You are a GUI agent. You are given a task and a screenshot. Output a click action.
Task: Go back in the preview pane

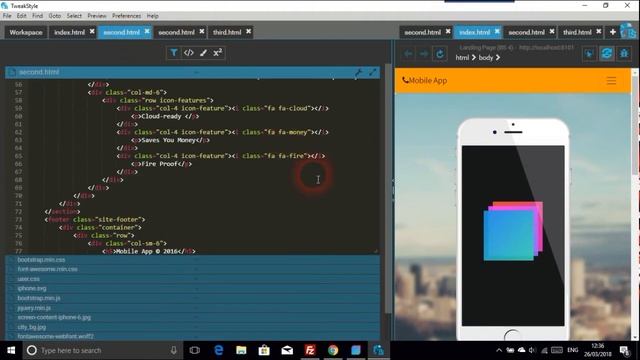coord(408,54)
